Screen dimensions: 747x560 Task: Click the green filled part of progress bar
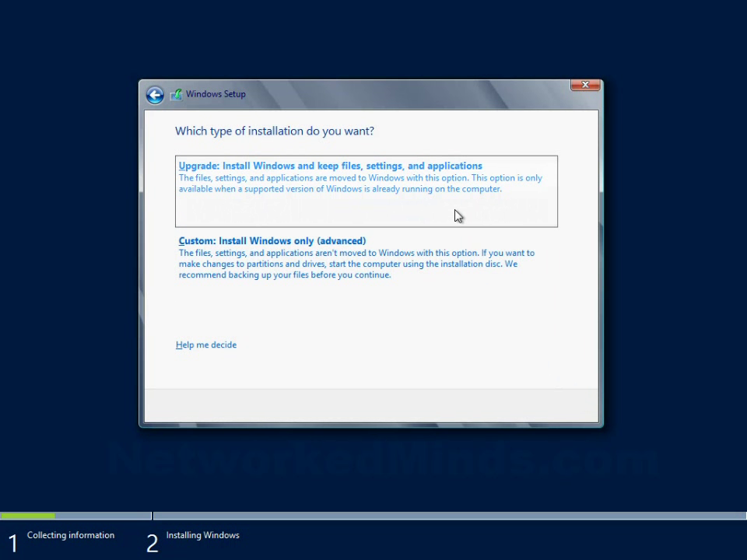(28, 516)
